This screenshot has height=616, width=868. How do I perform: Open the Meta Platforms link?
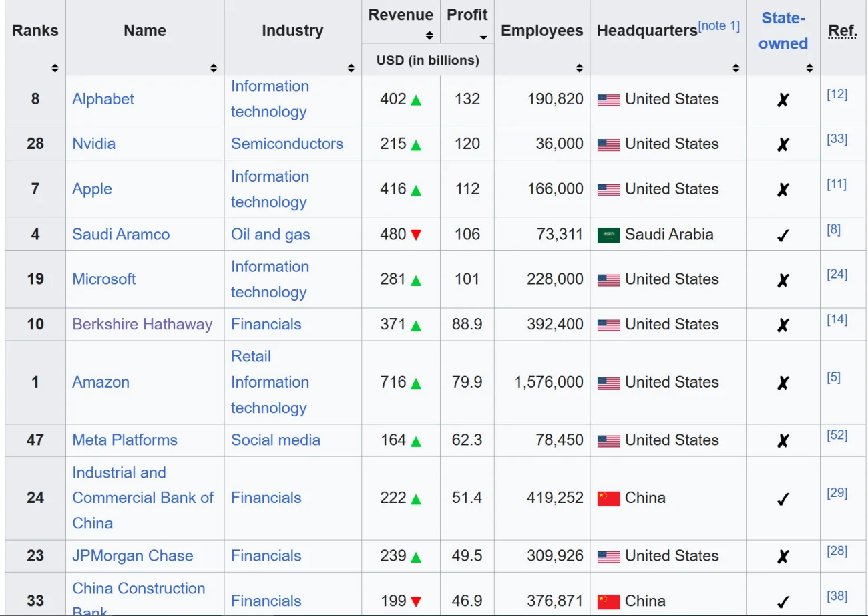[x=125, y=440]
